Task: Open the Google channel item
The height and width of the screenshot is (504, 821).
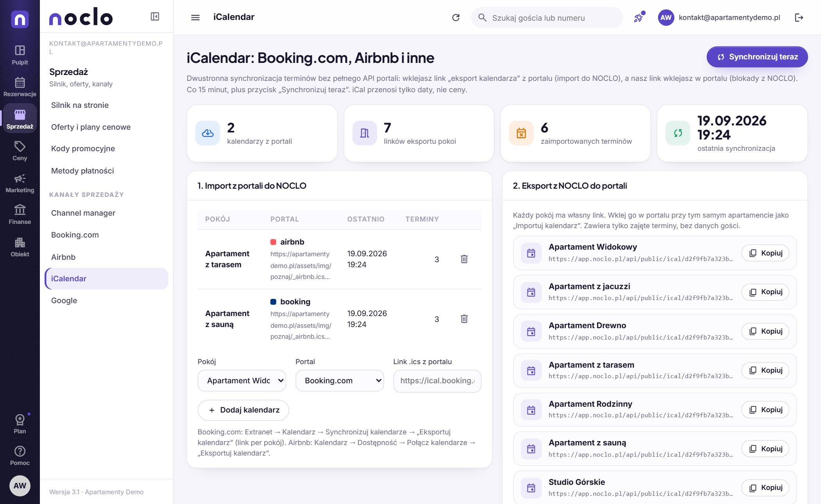Action: pyautogui.click(x=64, y=300)
